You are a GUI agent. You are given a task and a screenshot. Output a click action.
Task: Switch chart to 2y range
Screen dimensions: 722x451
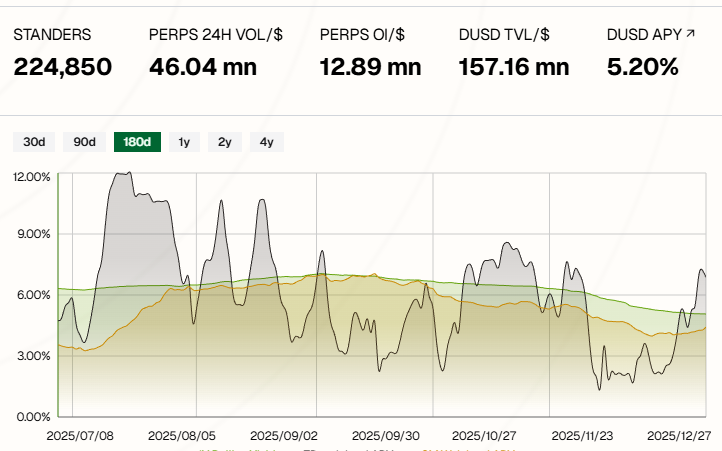[x=225, y=142]
